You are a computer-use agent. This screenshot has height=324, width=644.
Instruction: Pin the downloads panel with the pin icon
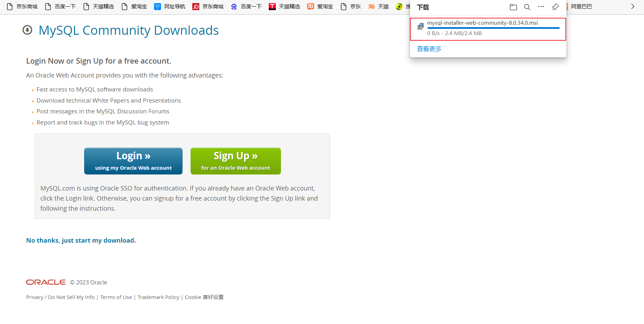(x=555, y=7)
